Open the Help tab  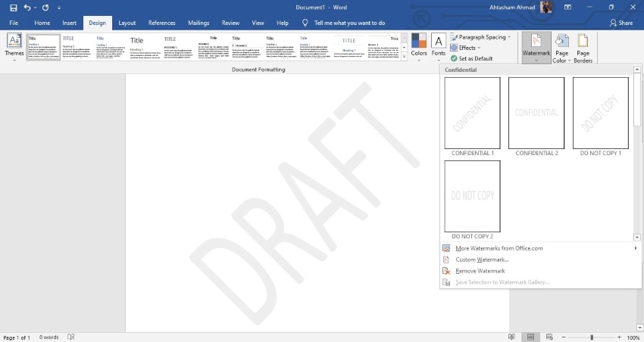pos(283,23)
